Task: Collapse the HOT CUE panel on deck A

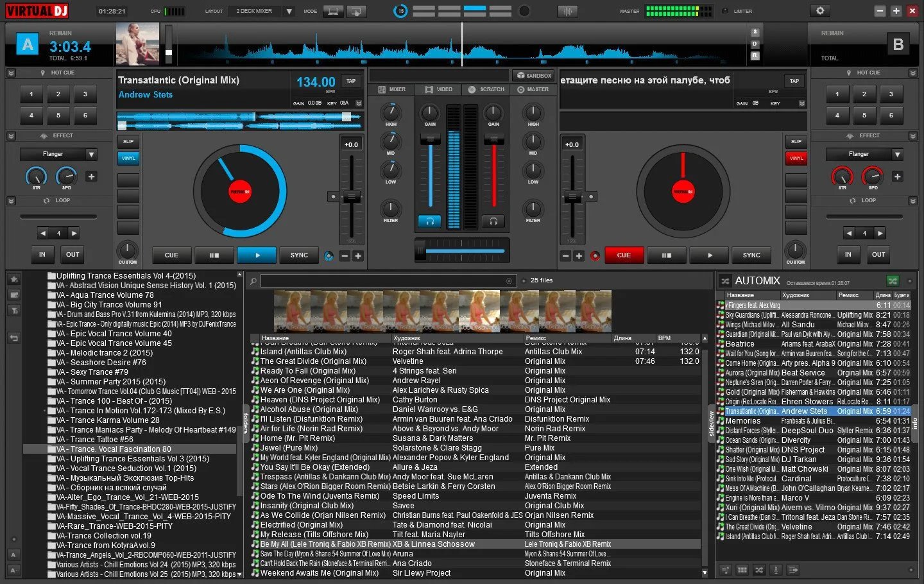Action: click(11, 73)
